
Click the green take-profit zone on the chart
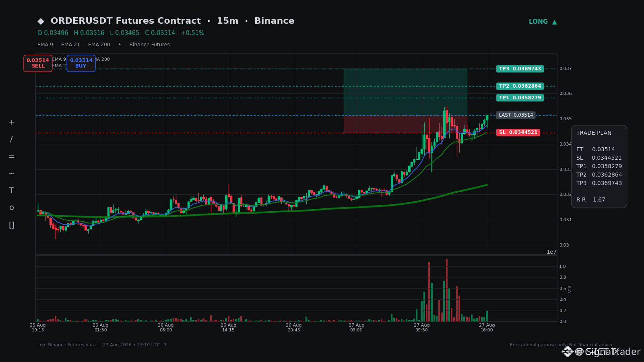pyautogui.click(x=405, y=92)
